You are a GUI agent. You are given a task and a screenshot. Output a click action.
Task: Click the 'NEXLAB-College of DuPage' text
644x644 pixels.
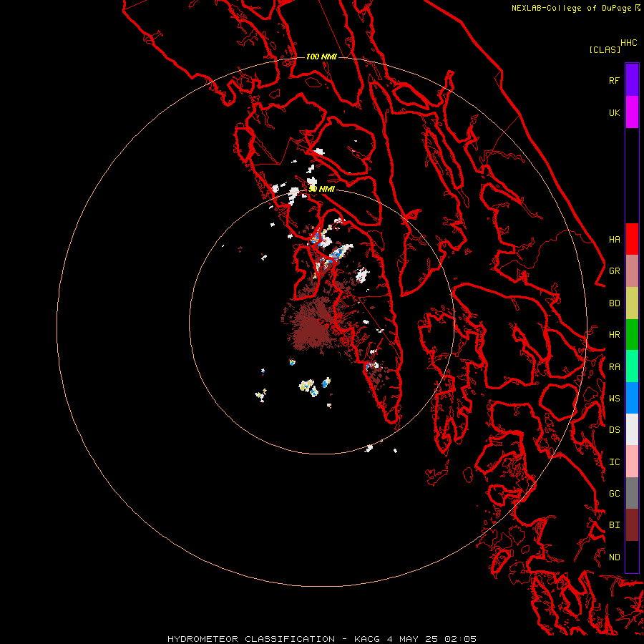[x=572, y=8]
